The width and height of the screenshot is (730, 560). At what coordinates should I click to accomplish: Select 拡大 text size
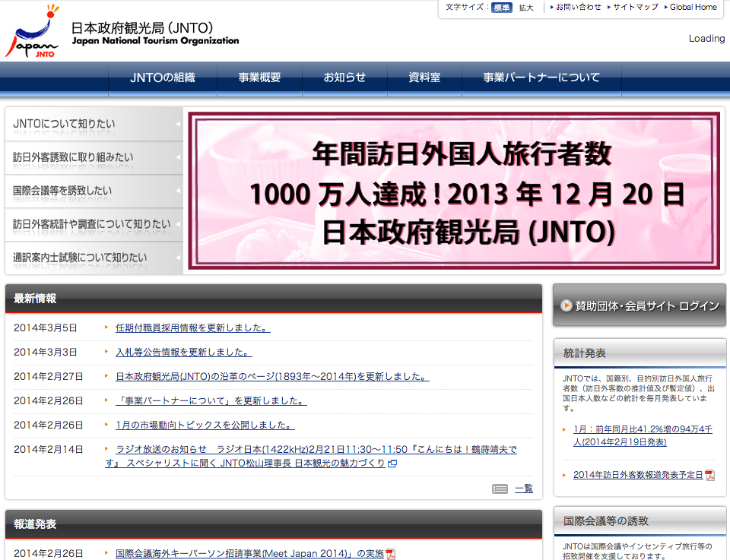[526, 8]
